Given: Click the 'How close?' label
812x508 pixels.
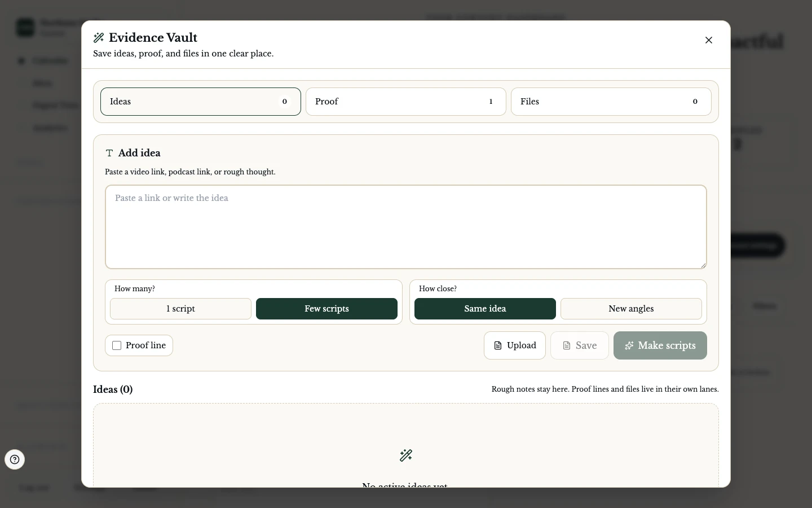Looking at the screenshot, I should coord(438,289).
